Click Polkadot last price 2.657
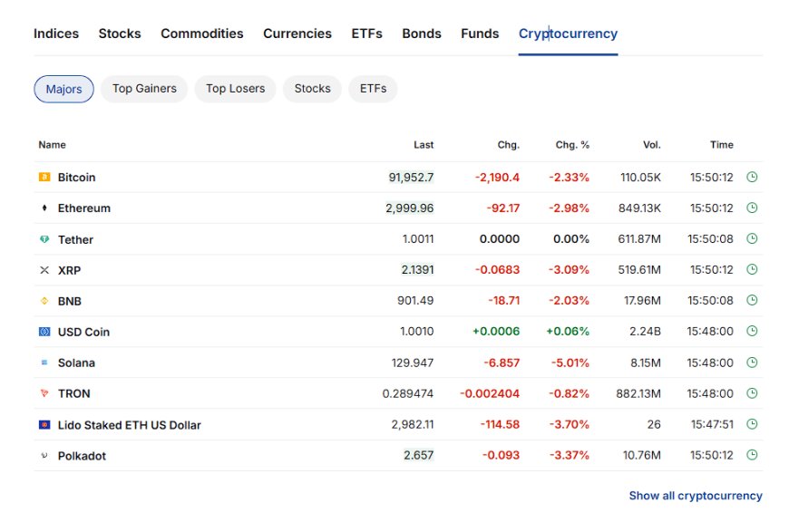 coord(419,455)
